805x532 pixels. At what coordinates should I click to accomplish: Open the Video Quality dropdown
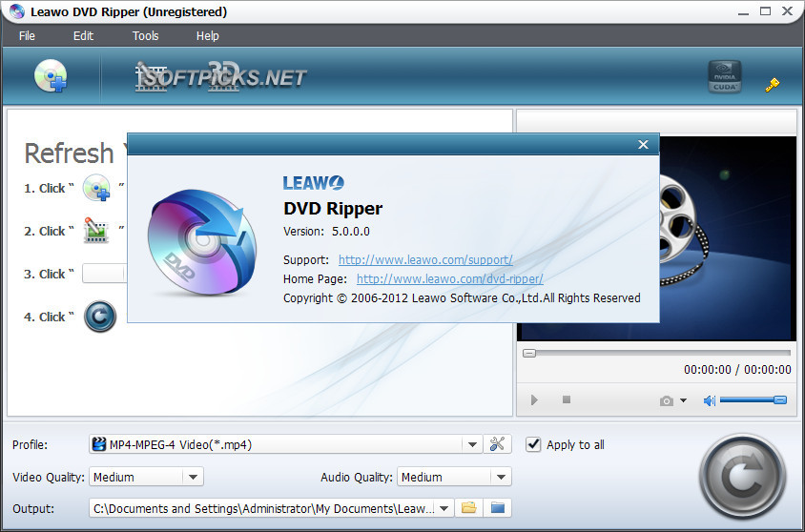click(x=193, y=477)
